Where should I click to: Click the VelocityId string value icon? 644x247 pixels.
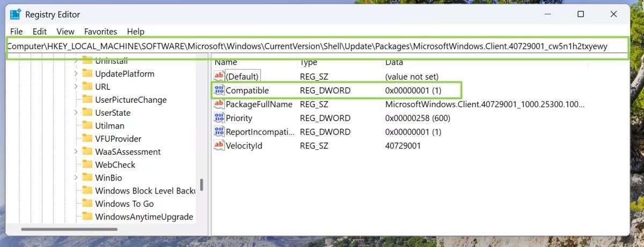click(x=219, y=145)
